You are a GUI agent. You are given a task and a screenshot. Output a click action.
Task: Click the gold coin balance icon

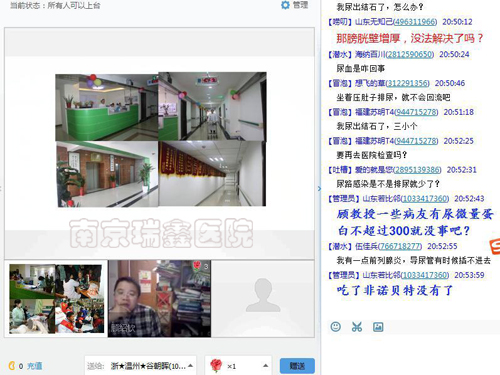point(12,366)
